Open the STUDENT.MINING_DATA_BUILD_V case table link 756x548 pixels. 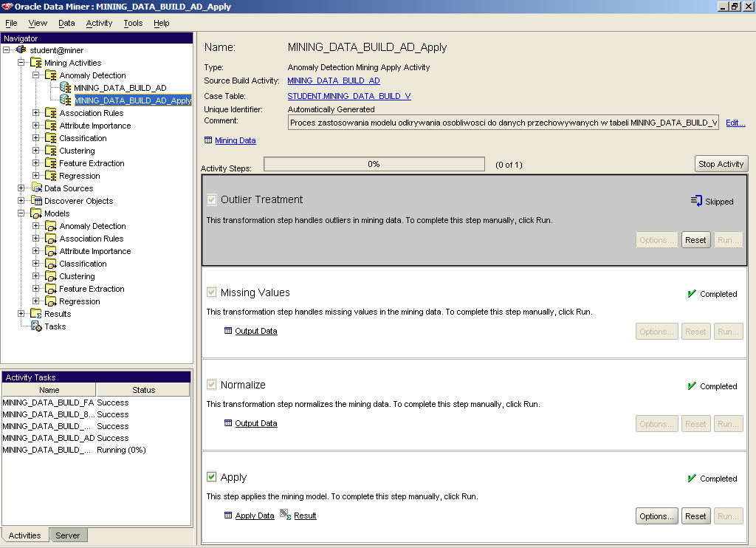point(349,96)
